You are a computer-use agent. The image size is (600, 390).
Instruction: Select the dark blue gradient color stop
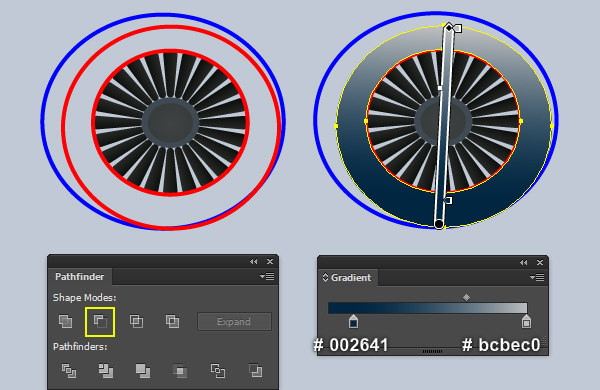(353, 321)
